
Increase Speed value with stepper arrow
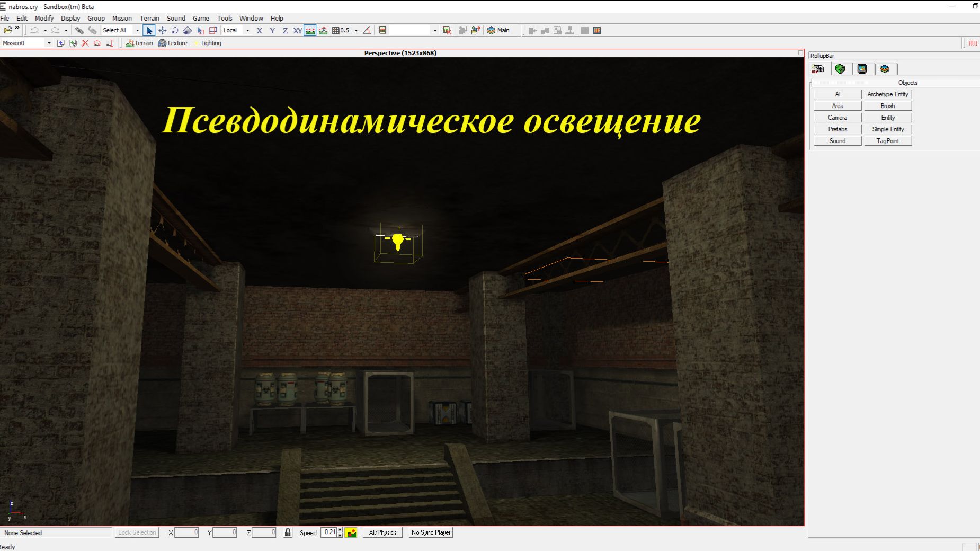click(338, 530)
